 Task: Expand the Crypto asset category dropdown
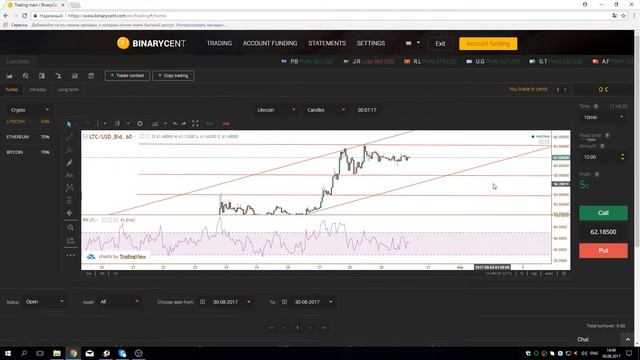29,110
